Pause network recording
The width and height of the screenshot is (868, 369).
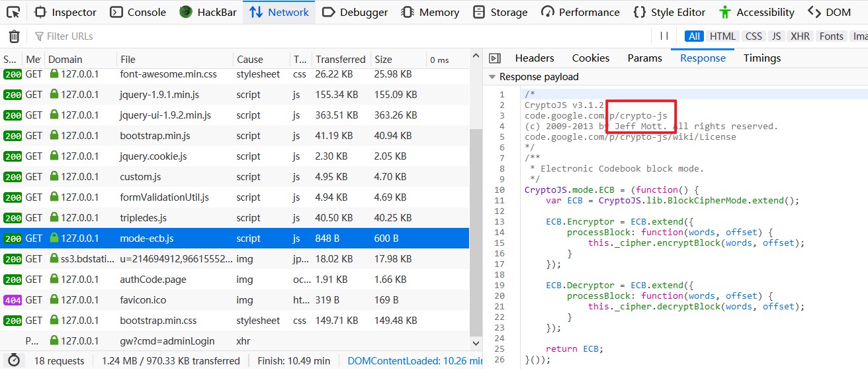(x=664, y=36)
